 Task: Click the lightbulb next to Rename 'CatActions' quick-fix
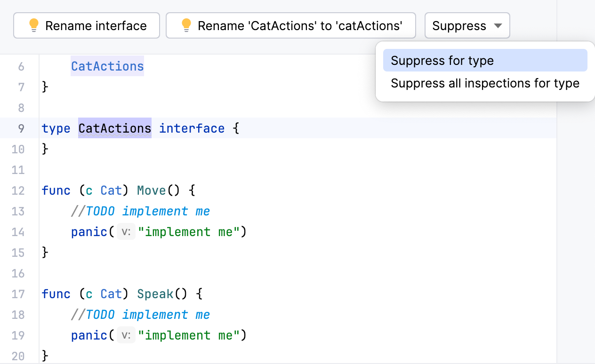tap(187, 25)
